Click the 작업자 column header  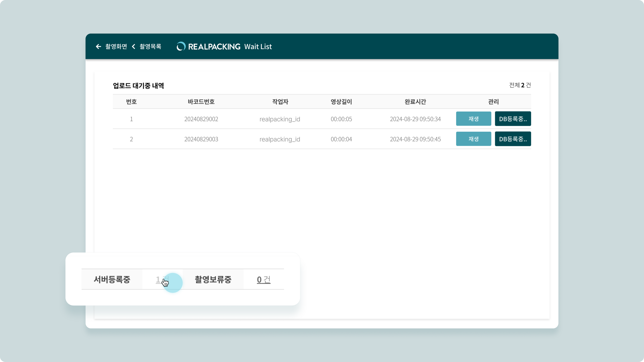coord(280,102)
